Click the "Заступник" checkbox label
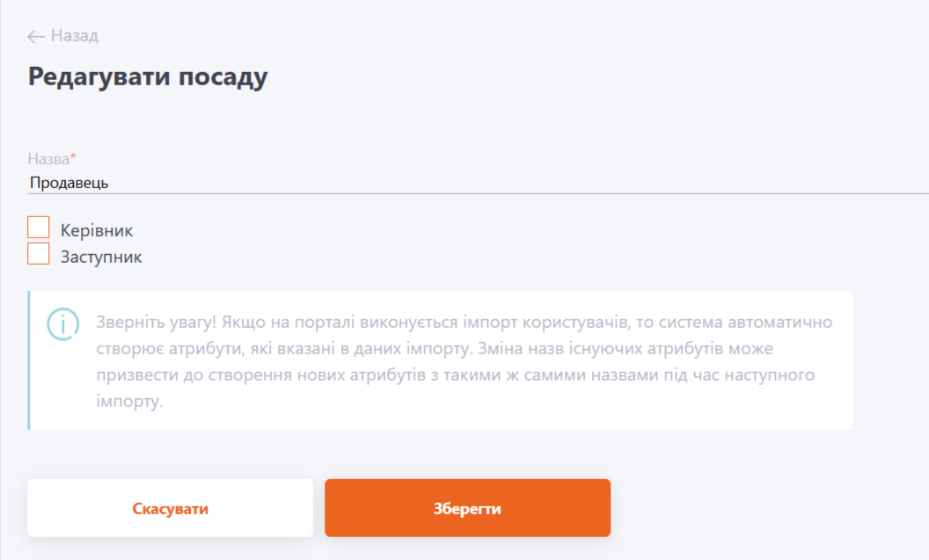 click(x=101, y=258)
